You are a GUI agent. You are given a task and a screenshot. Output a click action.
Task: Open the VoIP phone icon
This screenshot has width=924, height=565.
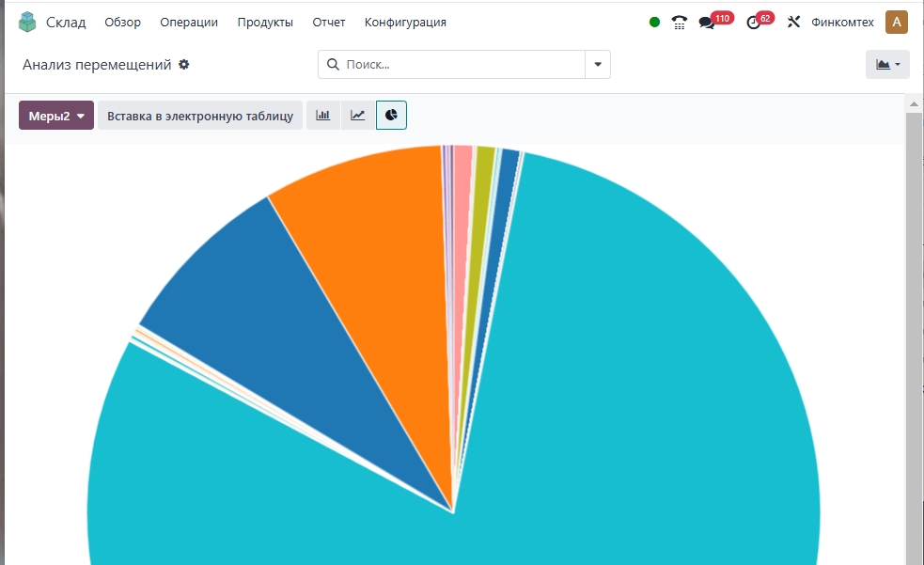click(680, 23)
